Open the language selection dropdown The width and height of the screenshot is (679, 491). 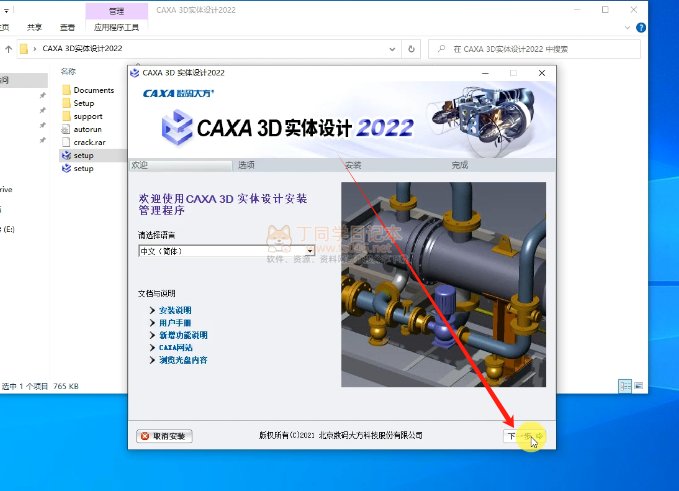click(310, 251)
